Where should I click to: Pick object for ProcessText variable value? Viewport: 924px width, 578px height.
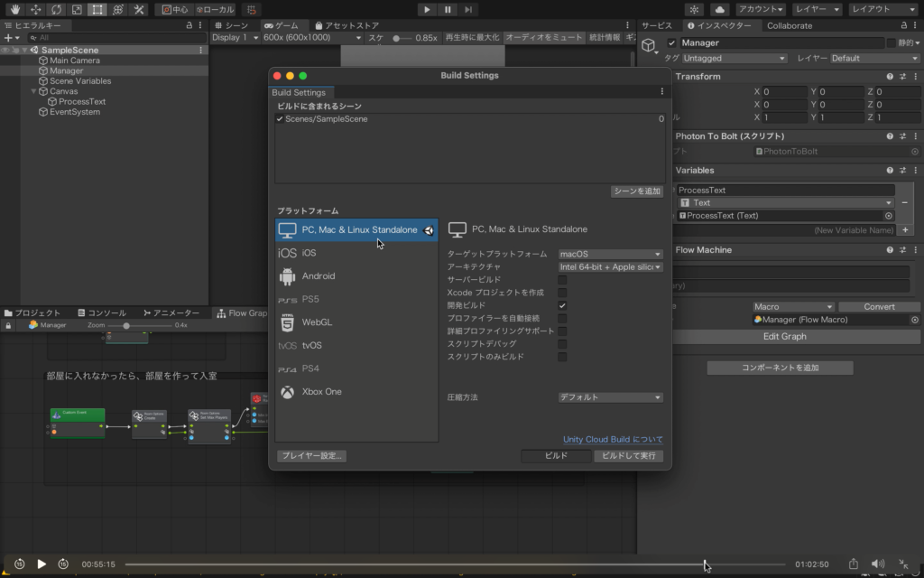point(889,216)
